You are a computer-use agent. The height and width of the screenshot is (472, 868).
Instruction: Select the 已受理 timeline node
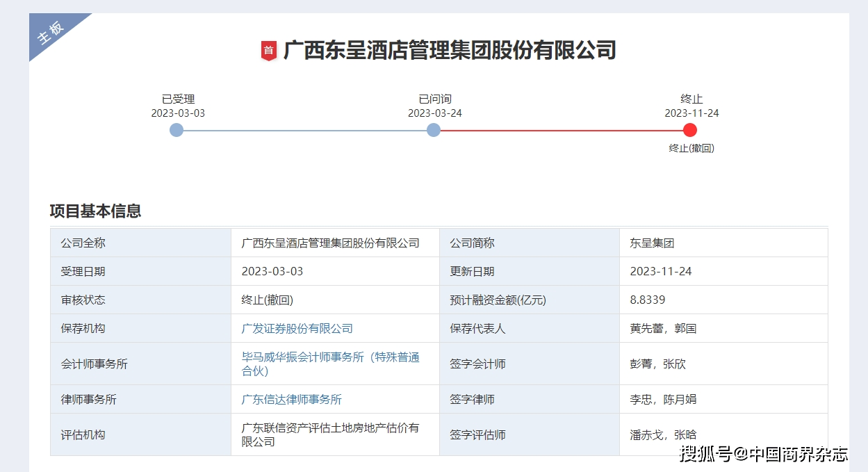pos(177,130)
